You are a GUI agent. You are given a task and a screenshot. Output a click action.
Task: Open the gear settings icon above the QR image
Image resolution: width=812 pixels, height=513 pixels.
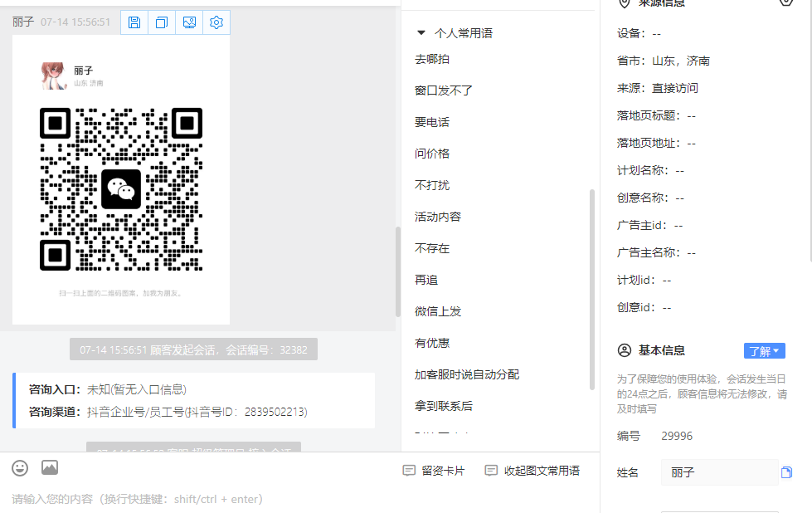(216, 22)
